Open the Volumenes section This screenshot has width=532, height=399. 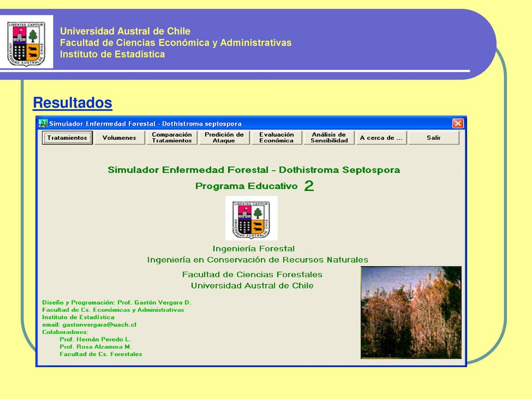tap(119, 138)
